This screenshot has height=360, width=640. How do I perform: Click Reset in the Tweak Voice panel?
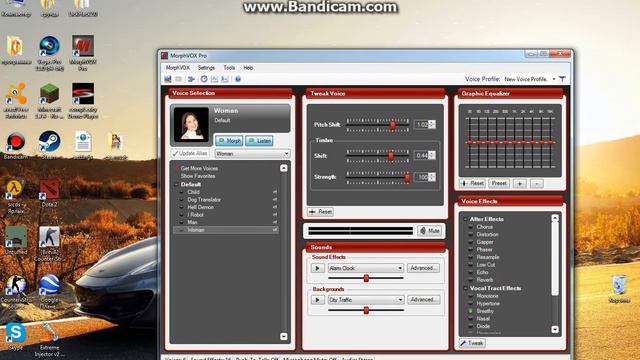coord(320,212)
